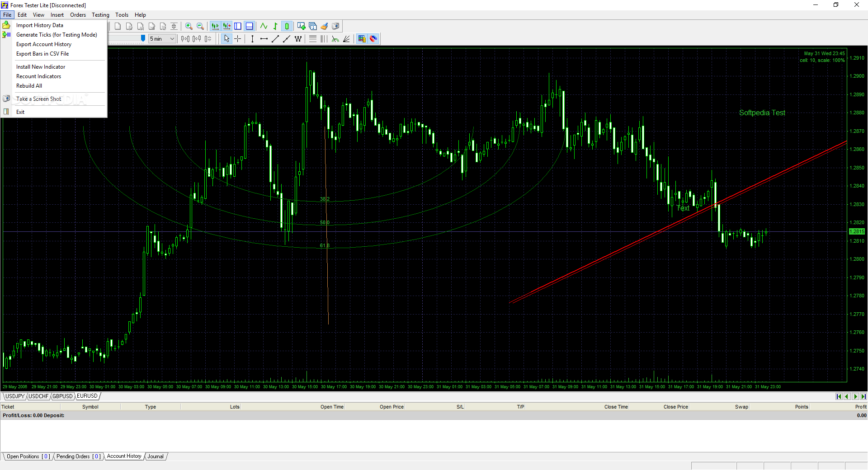The height and width of the screenshot is (470, 868).
Task: Toggle chart shift (offset) button
Action: [x=226, y=26]
